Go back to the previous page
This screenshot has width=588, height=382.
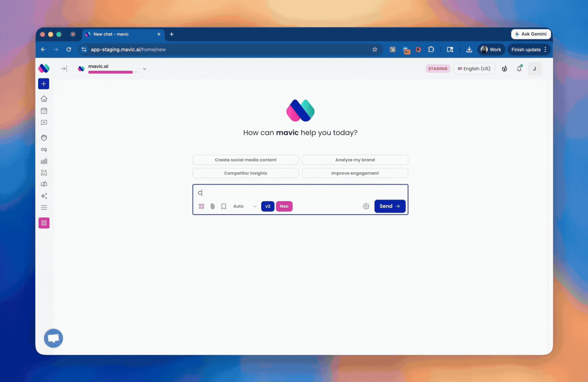[43, 50]
